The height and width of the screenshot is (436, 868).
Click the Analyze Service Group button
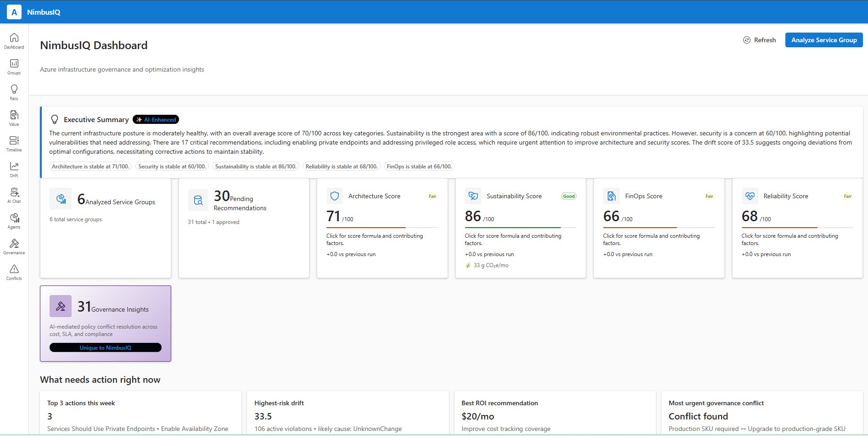point(824,40)
